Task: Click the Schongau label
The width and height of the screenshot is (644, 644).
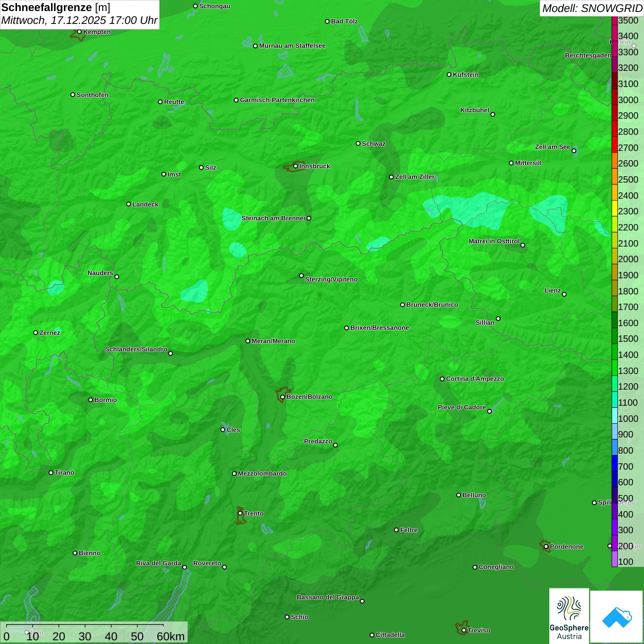Action: coord(214,6)
